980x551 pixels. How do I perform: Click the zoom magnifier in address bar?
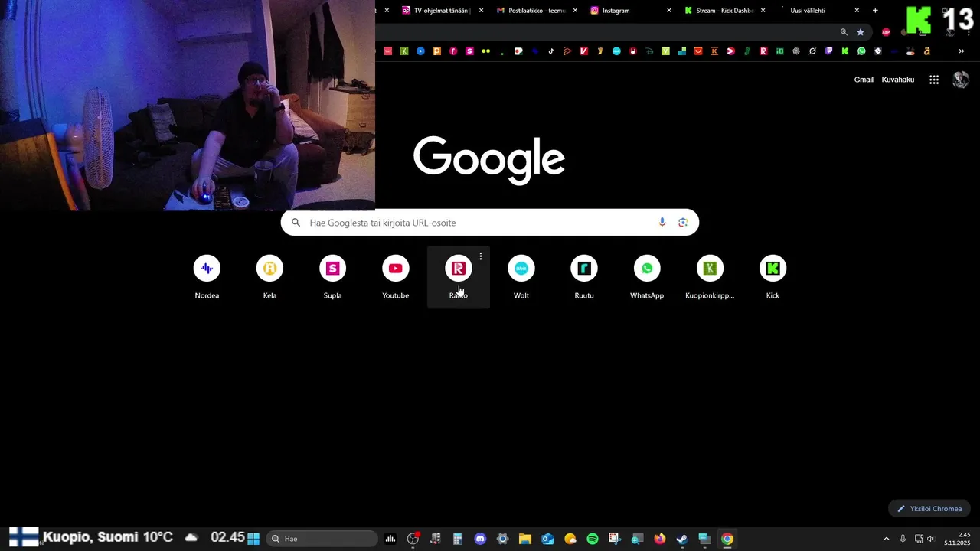(x=844, y=32)
